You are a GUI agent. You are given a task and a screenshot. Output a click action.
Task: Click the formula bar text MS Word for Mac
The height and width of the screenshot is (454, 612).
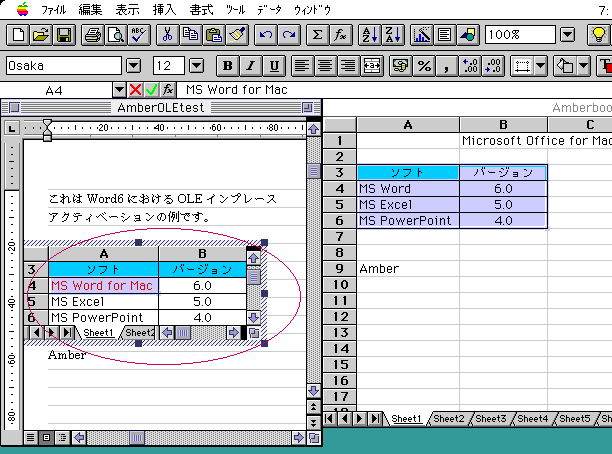point(237,90)
